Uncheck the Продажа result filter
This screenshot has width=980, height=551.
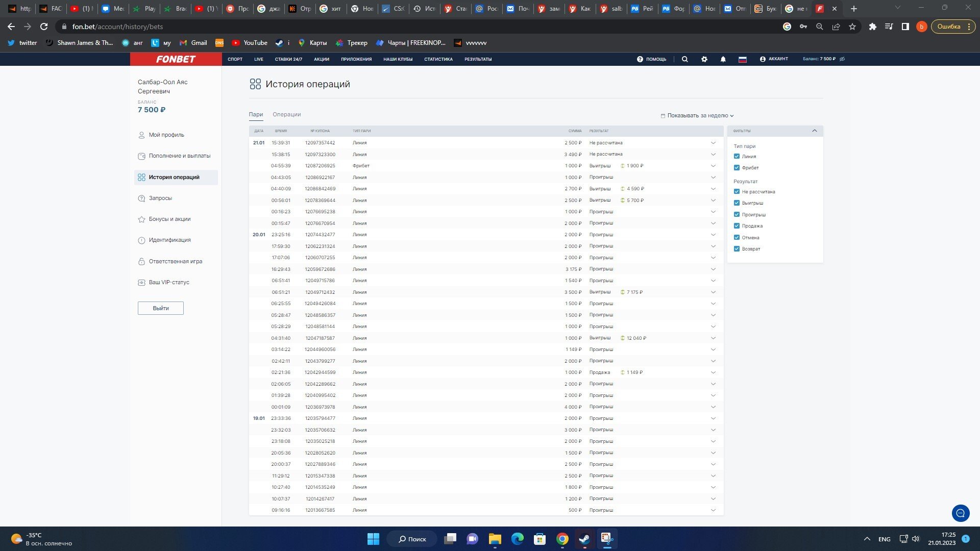(737, 226)
